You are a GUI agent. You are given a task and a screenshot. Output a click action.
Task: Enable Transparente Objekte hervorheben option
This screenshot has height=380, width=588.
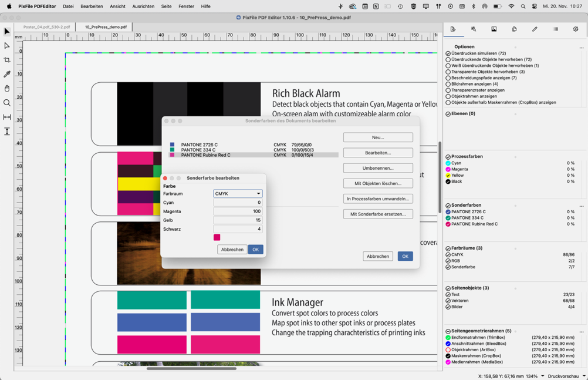click(448, 72)
